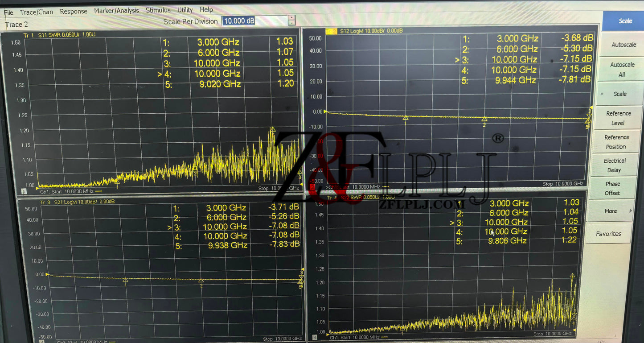This screenshot has height=343, width=644.
Task: Decrease Scale Per Division with down arrow
Action: coord(291,24)
